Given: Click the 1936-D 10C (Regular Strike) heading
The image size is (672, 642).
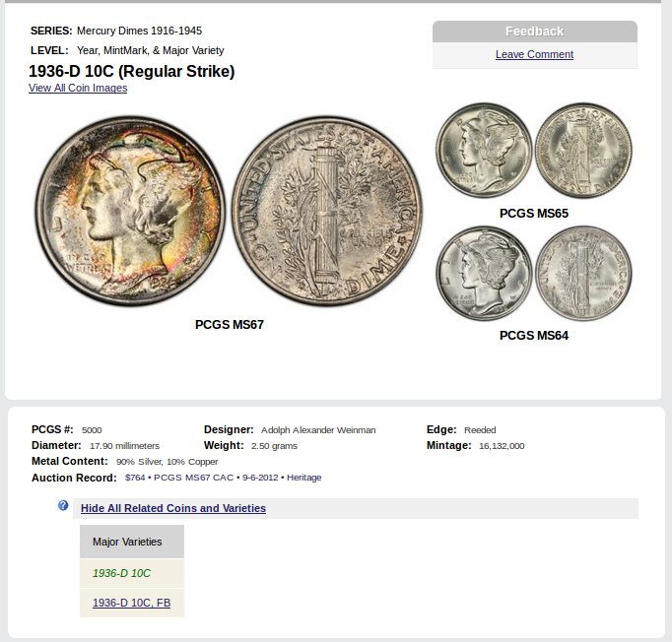Looking at the screenshot, I should pos(131,71).
